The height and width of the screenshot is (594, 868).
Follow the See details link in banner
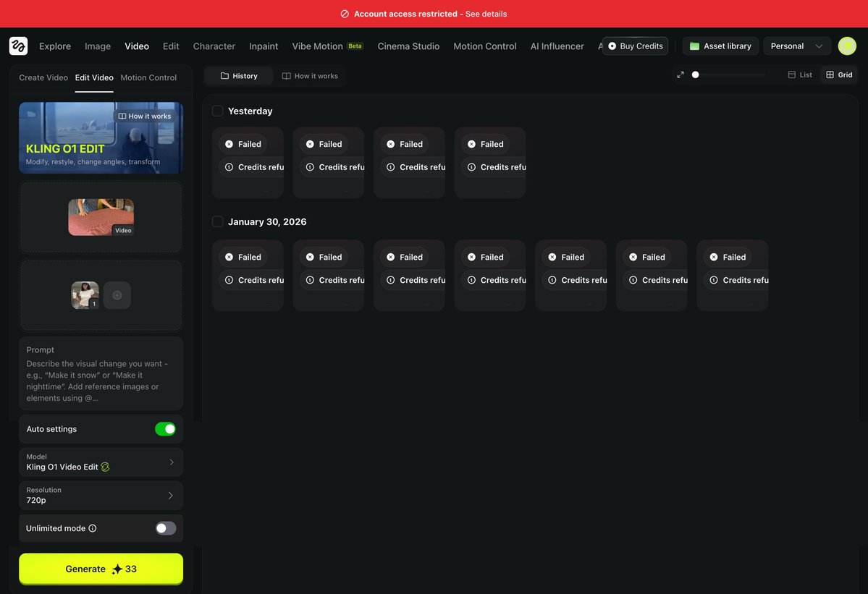[486, 14]
